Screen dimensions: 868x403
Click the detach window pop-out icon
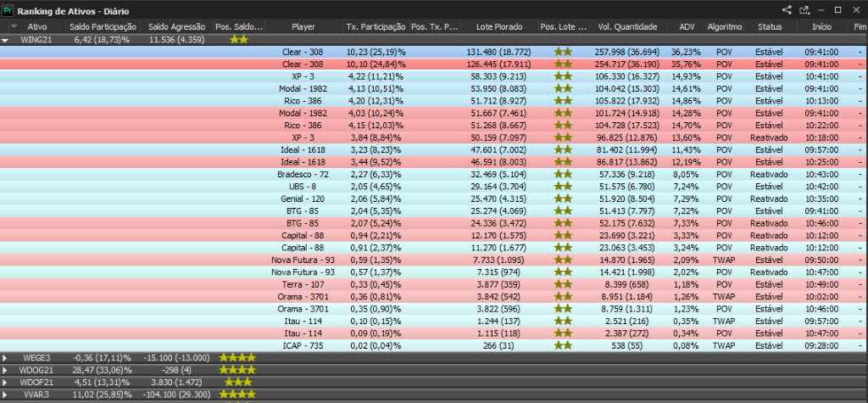804,10
